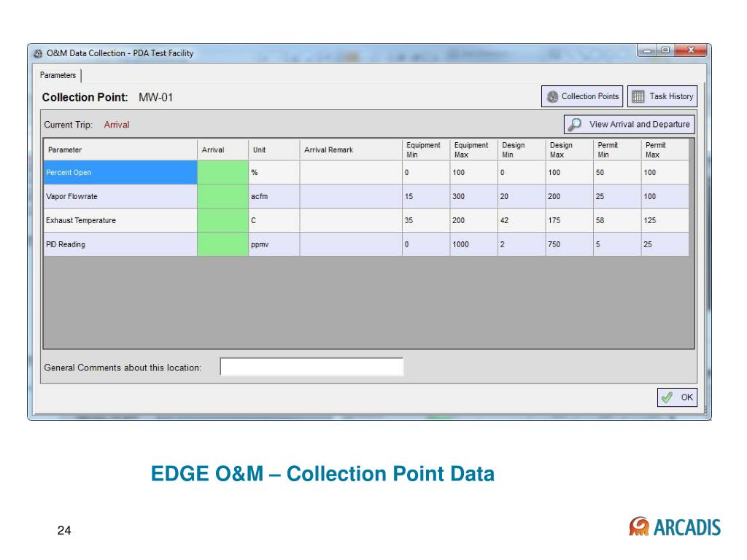Image resolution: width=747 pixels, height=560 pixels.
Task: Click Arrival Remark cell for Percent Open
Action: point(351,172)
